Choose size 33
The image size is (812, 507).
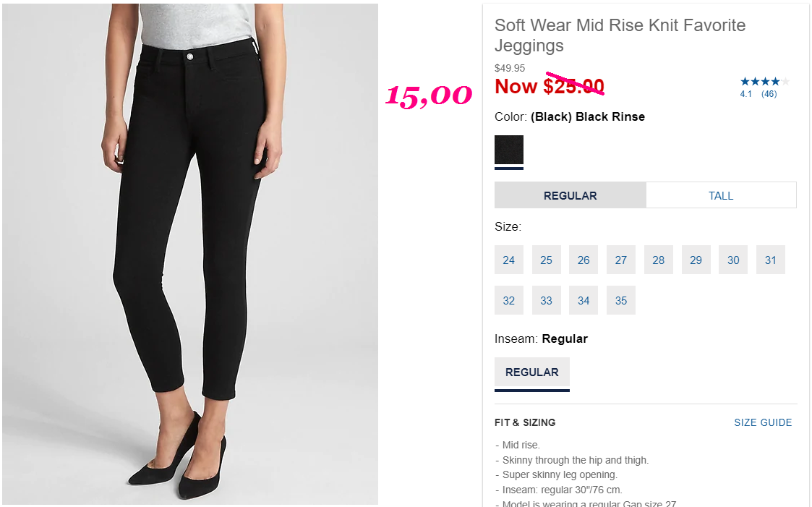click(547, 300)
